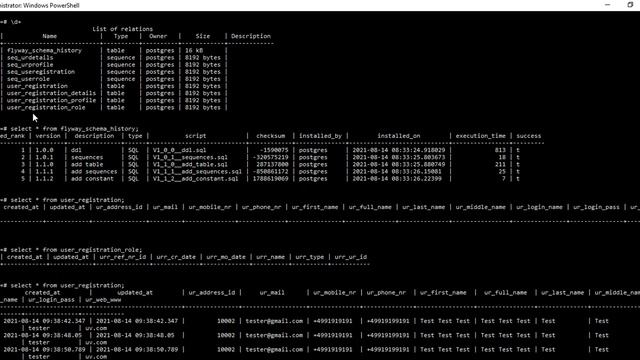640x360 pixels.
Task: Click the V1_1_0__add_table.sql script entry
Action: pyautogui.click(x=190, y=164)
